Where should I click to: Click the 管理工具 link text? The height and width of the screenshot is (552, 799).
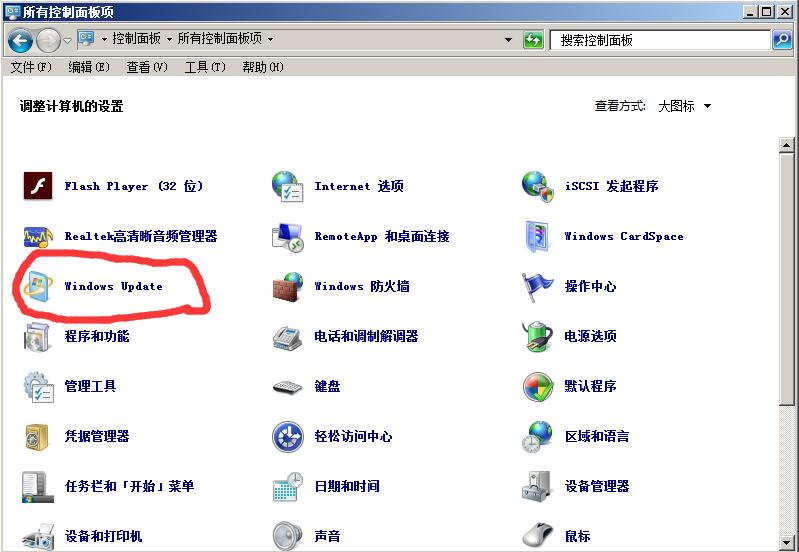coord(90,386)
